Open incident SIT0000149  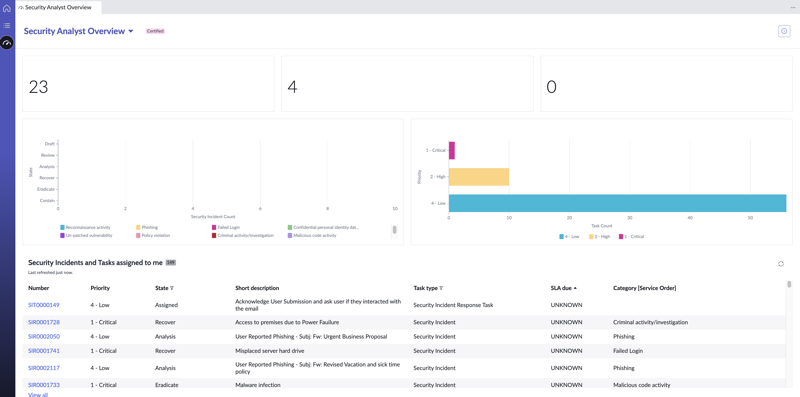point(43,305)
